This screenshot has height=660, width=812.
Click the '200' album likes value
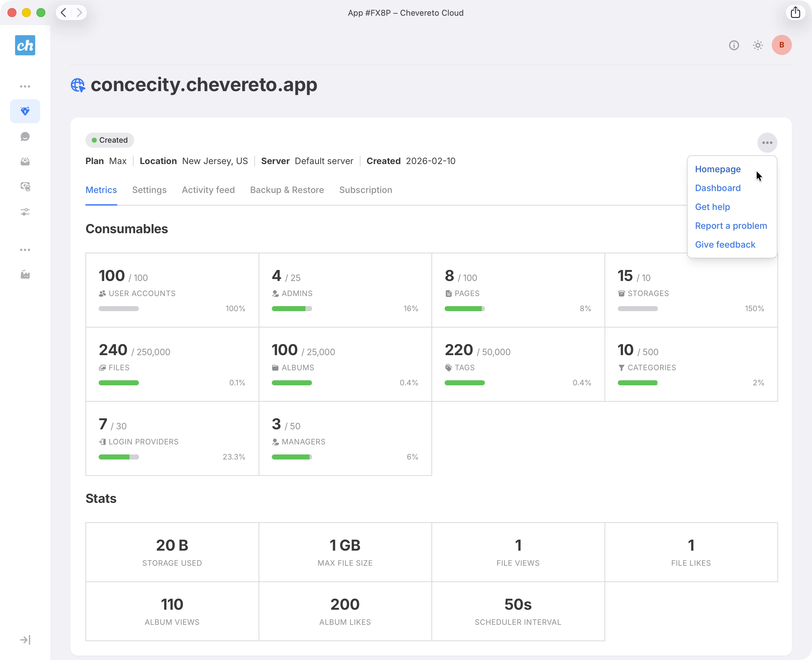(x=345, y=604)
